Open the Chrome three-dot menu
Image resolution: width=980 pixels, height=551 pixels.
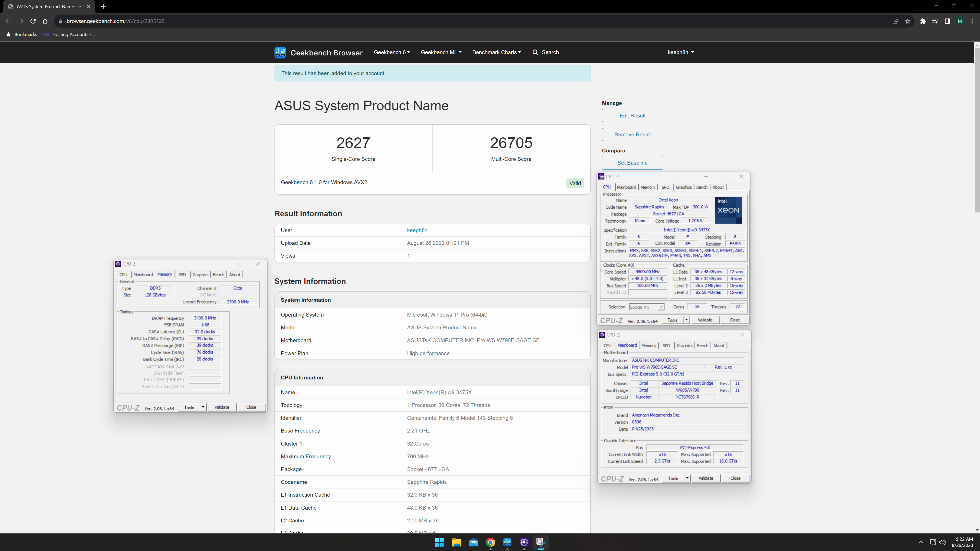972,21
